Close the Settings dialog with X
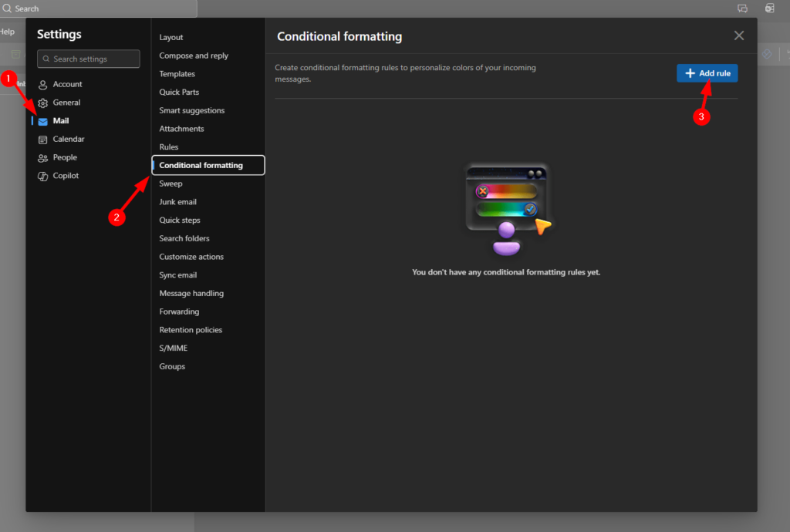The height and width of the screenshot is (532, 790). click(738, 35)
